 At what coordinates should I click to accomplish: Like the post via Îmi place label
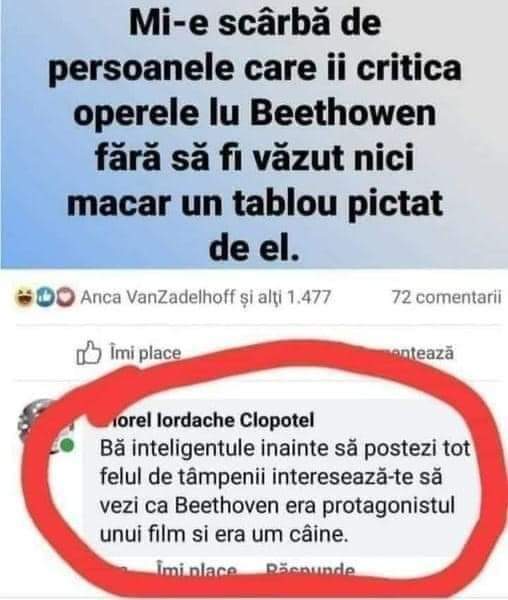(145, 352)
